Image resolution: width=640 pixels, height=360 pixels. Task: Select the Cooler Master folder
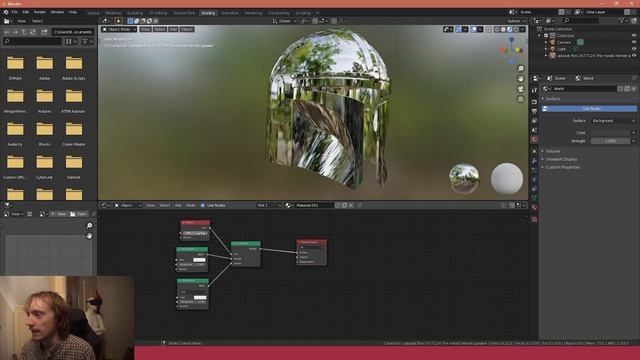click(74, 129)
